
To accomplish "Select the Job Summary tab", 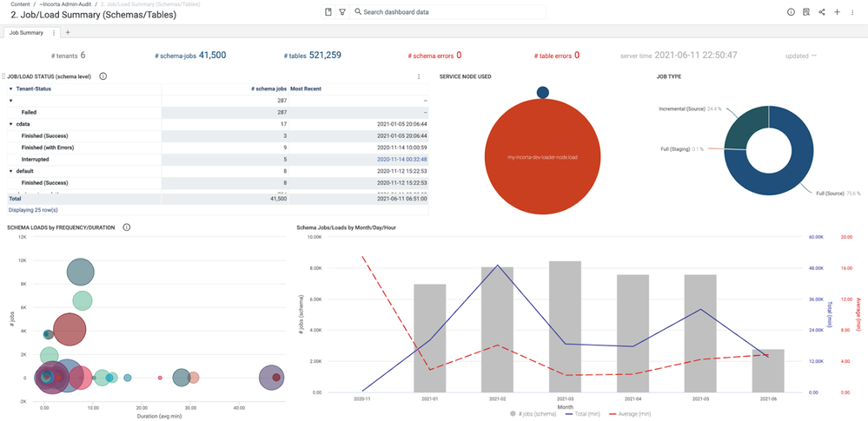I will pyautogui.click(x=26, y=33).
